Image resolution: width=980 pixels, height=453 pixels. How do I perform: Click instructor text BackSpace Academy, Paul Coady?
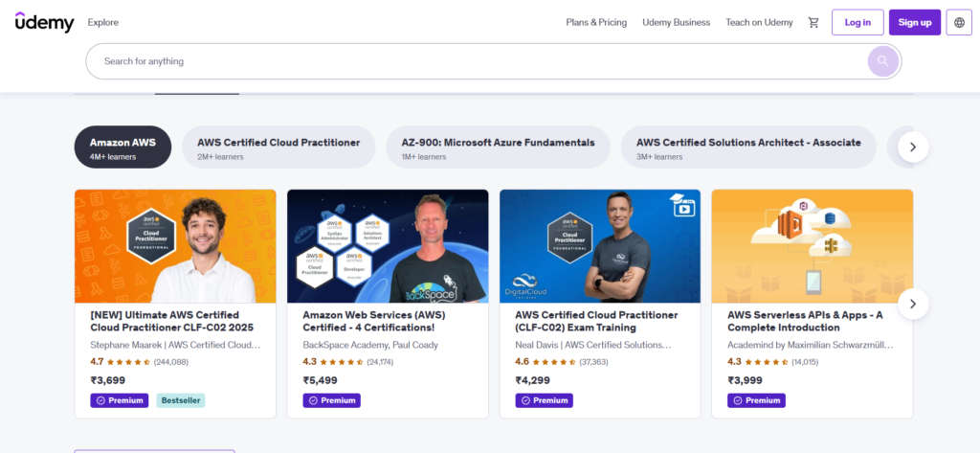click(x=370, y=345)
